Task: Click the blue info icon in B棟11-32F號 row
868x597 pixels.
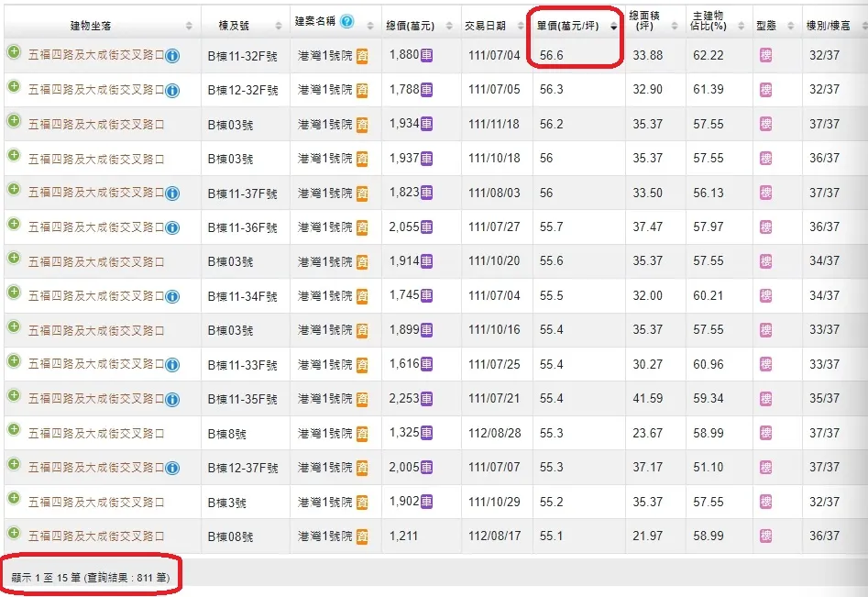Action: pos(172,56)
